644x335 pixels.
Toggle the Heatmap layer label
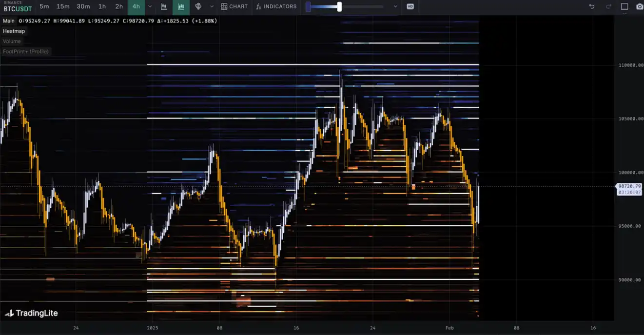tap(14, 31)
